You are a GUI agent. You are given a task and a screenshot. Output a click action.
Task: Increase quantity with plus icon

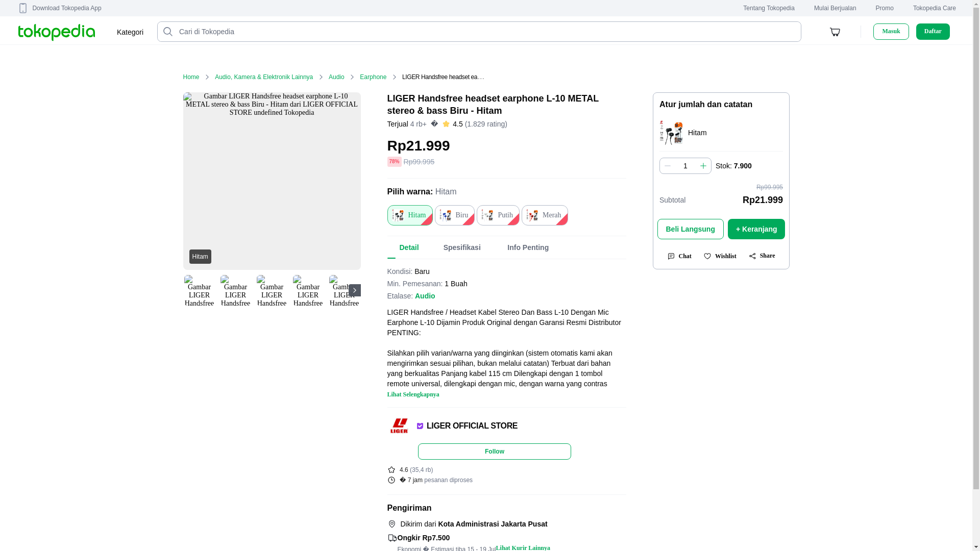pyautogui.click(x=703, y=166)
